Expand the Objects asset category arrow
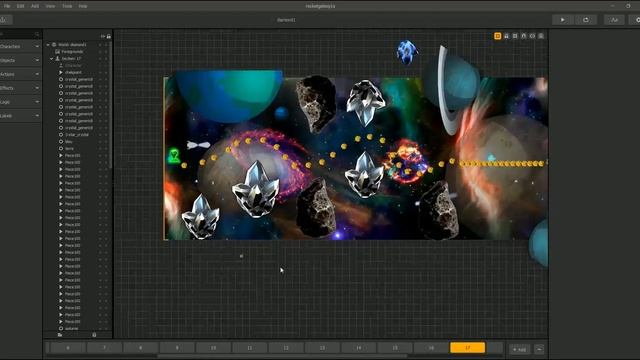The image size is (640, 360). [x=37, y=60]
